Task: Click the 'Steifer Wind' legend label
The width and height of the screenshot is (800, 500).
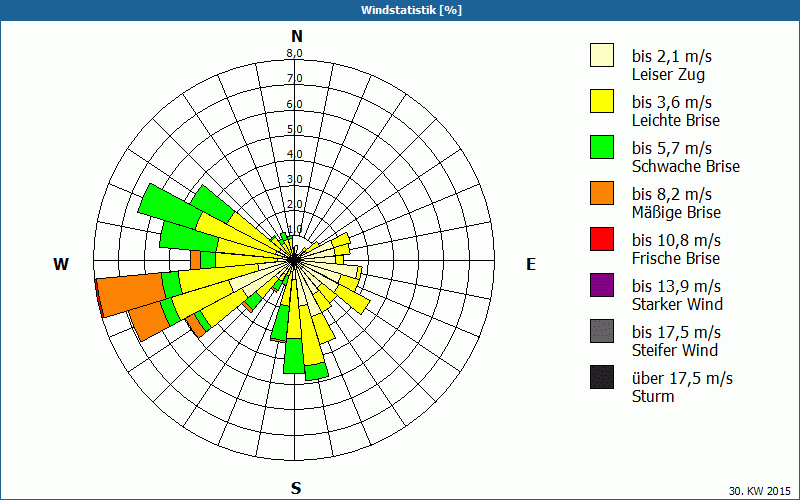Action: point(675,350)
